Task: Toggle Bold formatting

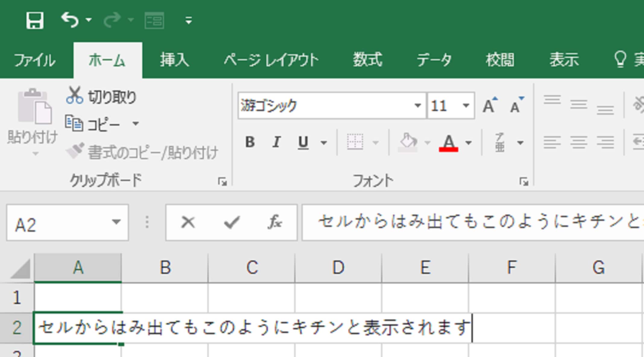Action: click(250, 142)
